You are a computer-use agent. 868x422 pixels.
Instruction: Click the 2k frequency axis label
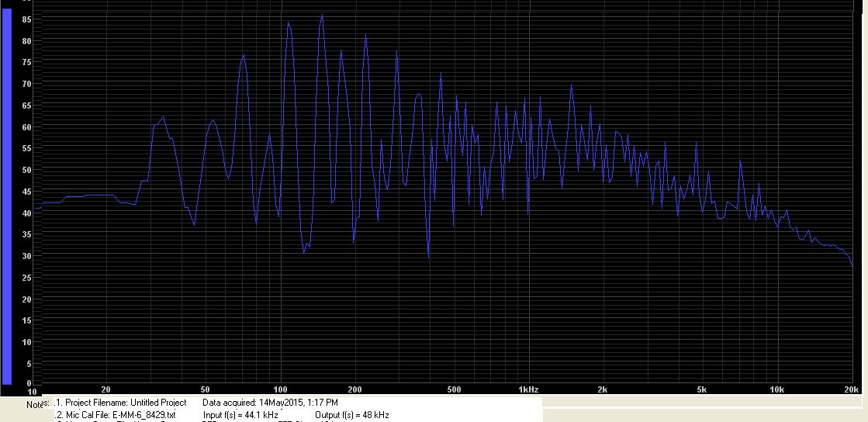(x=602, y=389)
